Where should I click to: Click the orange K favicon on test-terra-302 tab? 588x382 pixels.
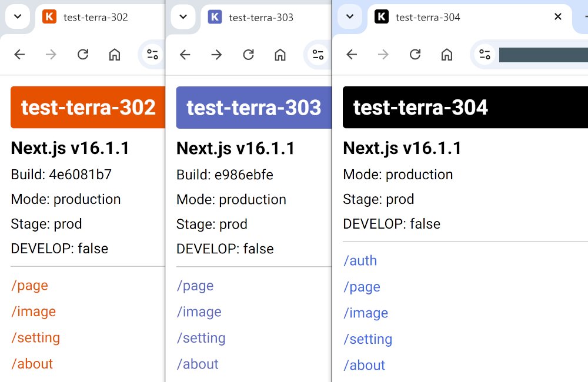49,17
